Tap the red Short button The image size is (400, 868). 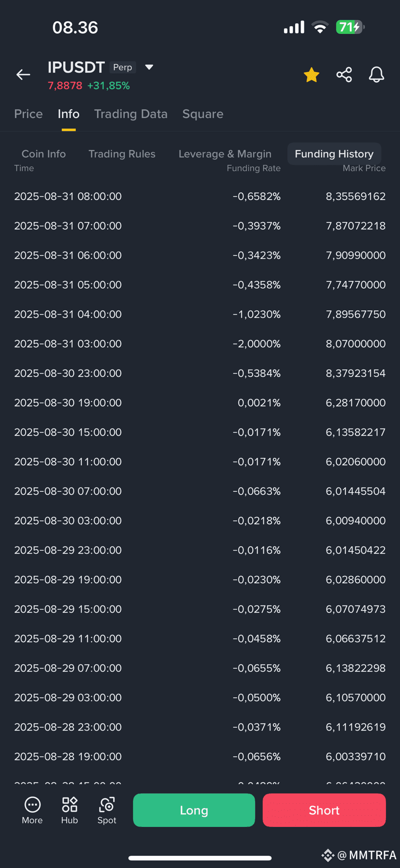(x=324, y=810)
